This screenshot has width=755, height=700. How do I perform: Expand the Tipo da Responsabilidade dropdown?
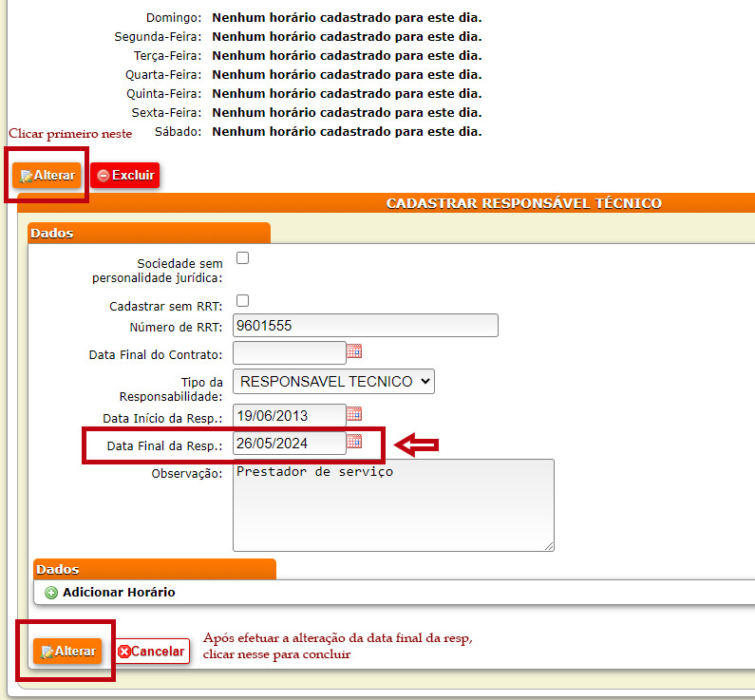(333, 382)
